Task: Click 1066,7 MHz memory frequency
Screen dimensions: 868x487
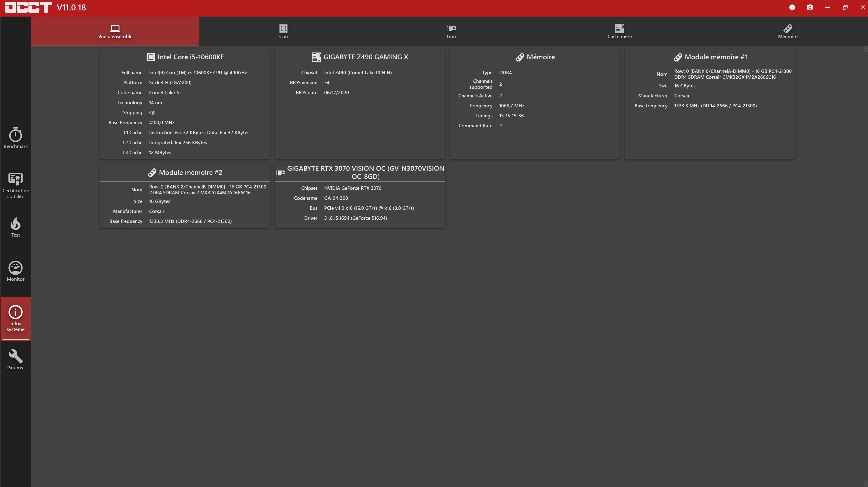Action: pyautogui.click(x=512, y=106)
